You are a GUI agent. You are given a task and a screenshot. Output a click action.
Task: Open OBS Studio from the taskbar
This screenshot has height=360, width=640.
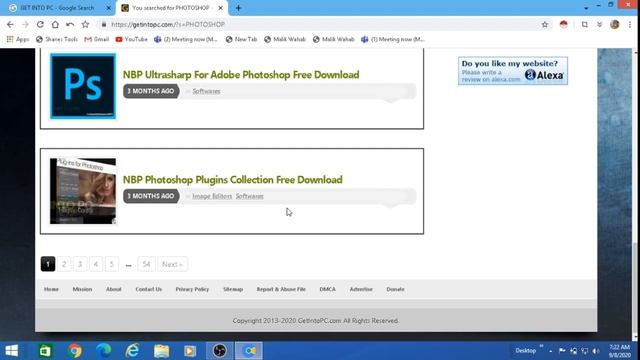click(x=219, y=351)
